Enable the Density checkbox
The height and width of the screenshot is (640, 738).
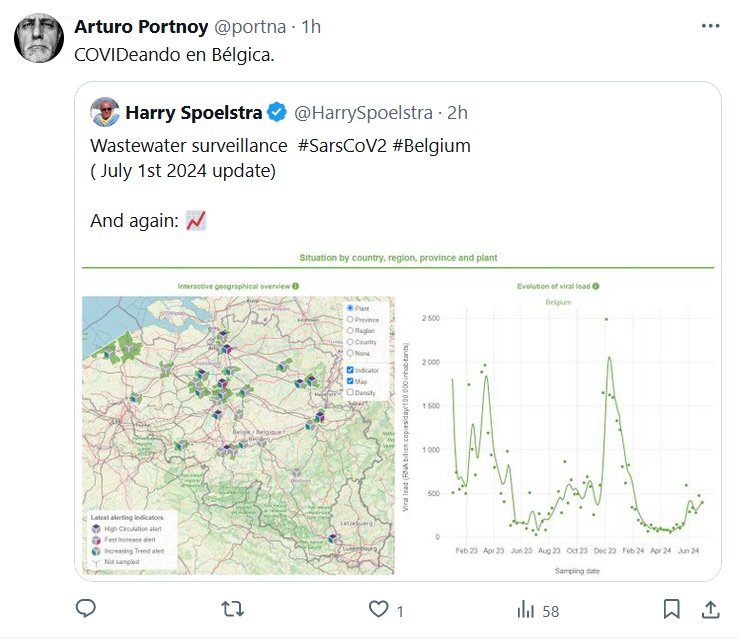click(x=349, y=392)
